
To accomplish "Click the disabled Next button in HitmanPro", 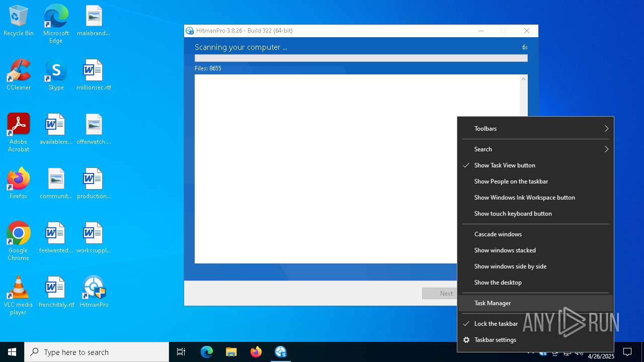I will click(x=440, y=294).
